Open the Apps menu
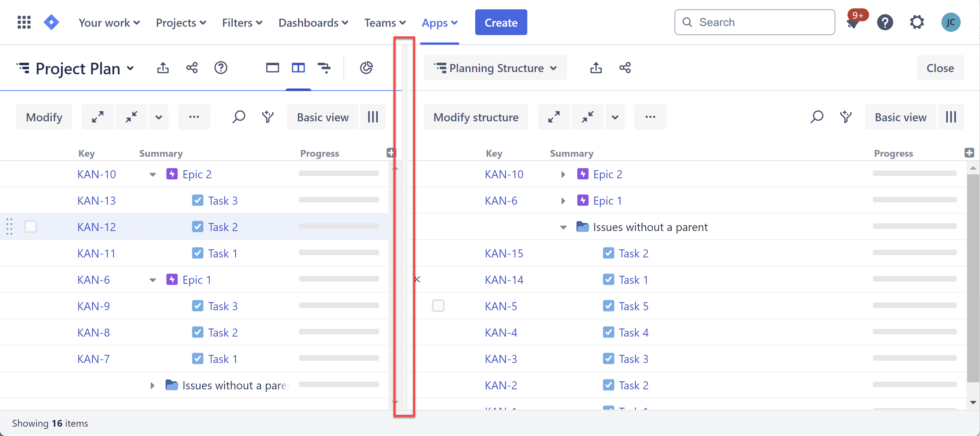Screen dimensions: 980x436 440,23
